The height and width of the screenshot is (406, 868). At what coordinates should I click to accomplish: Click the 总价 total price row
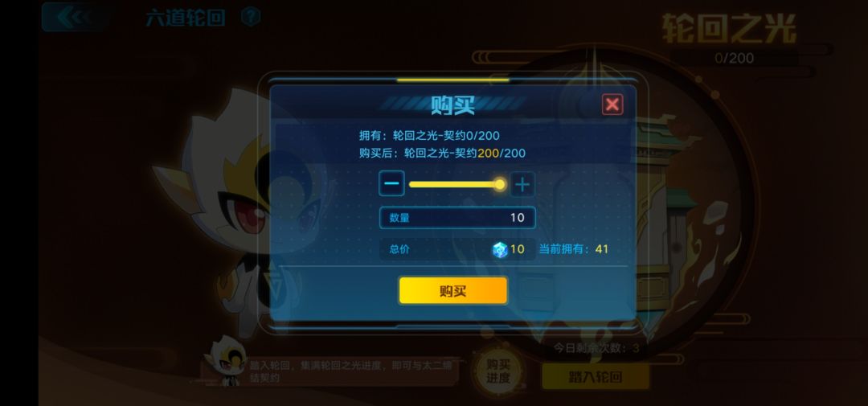pyautogui.click(x=457, y=249)
